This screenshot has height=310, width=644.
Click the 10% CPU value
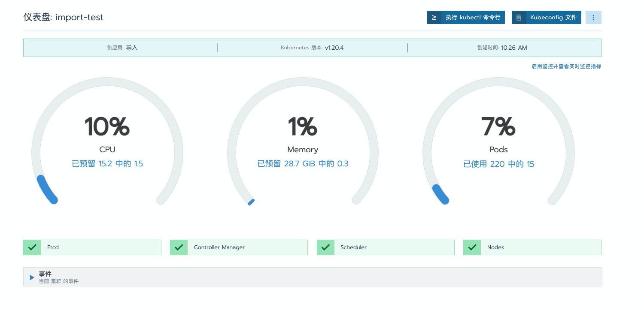(107, 127)
